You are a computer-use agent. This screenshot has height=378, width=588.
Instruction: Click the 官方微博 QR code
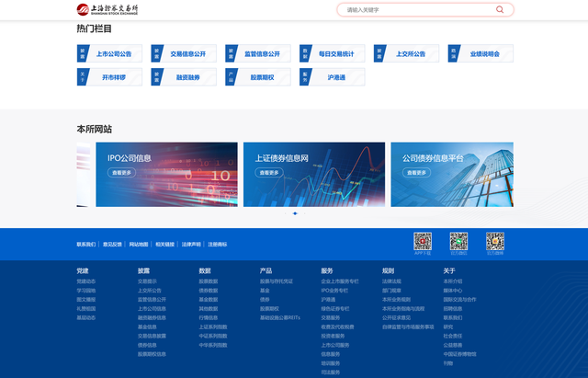click(x=495, y=241)
